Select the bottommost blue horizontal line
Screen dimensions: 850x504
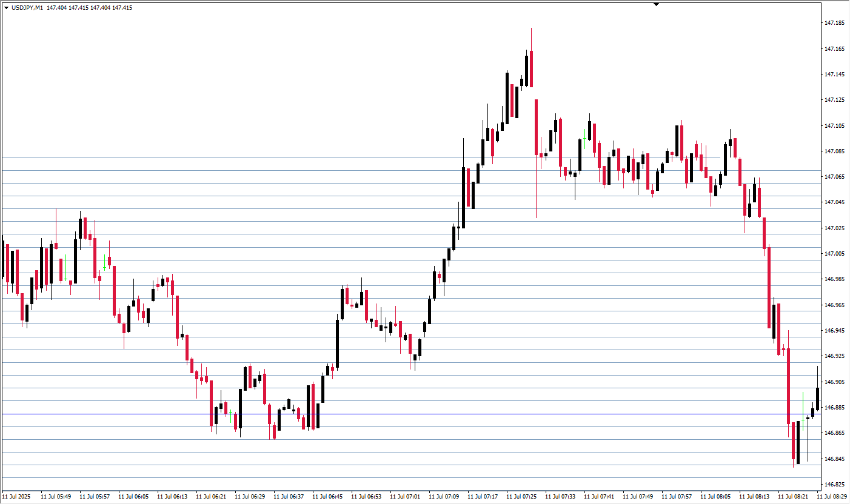(x=411, y=478)
